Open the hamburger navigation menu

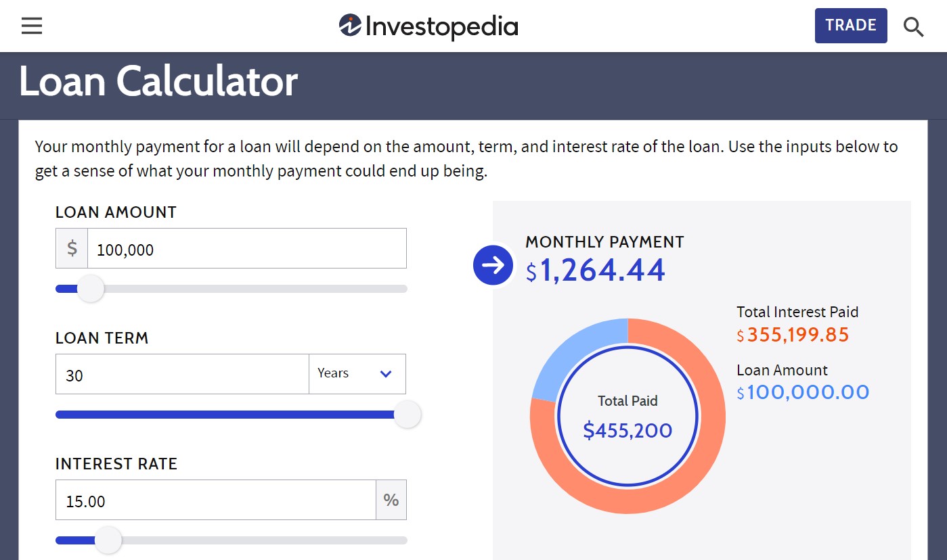(31, 25)
